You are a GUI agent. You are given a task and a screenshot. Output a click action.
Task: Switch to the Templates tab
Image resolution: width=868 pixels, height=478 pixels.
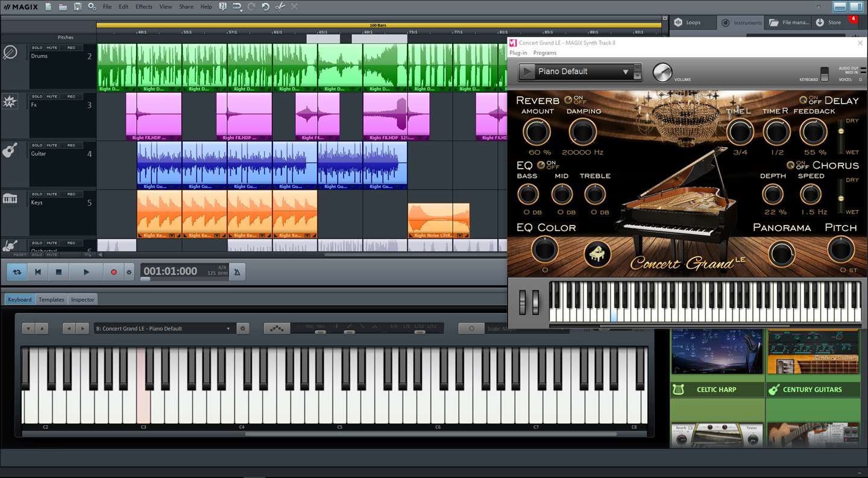point(51,300)
